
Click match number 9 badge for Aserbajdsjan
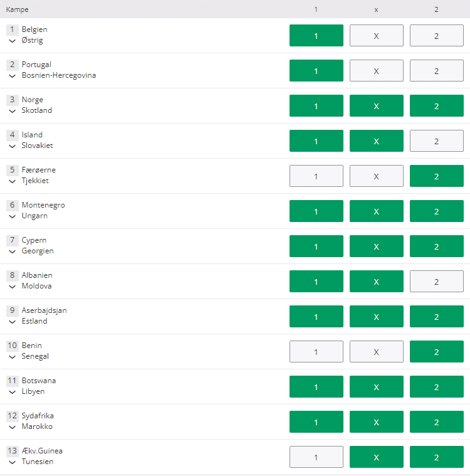point(12,310)
